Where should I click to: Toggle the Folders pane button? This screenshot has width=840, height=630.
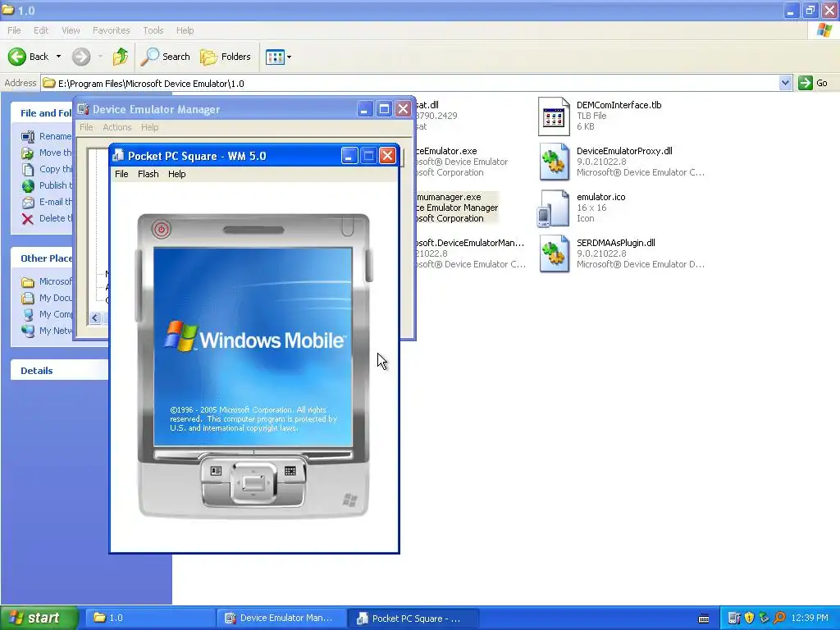click(225, 57)
